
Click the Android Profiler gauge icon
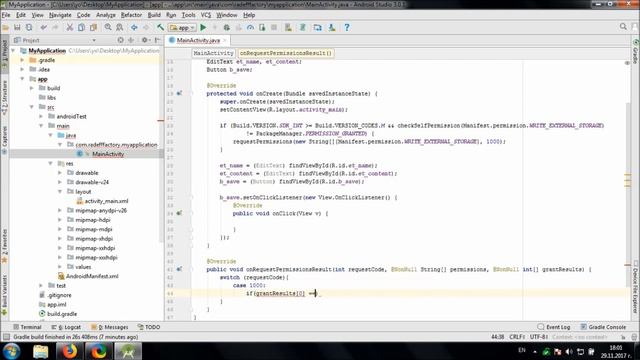click(250, 27)
